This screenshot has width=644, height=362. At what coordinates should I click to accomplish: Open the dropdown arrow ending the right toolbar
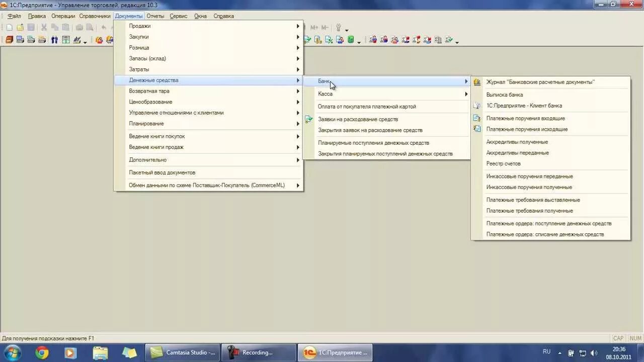point(457,42)
